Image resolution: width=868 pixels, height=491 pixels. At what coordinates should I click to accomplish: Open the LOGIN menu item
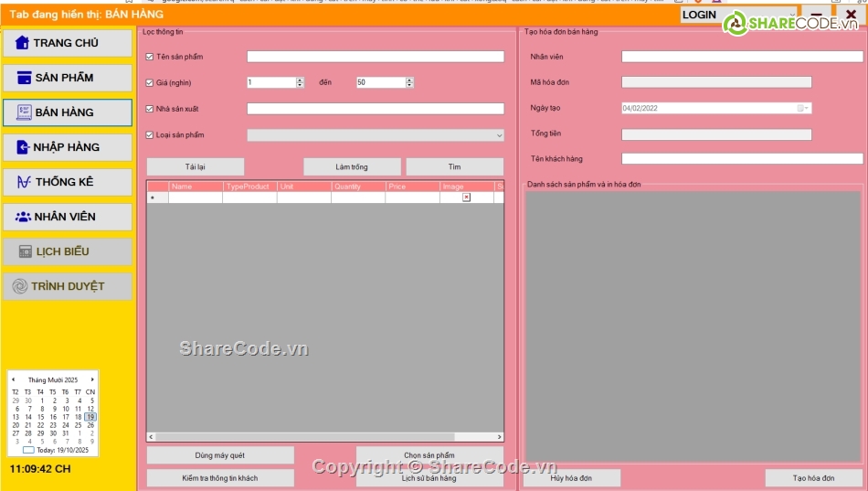pos(699,15)
